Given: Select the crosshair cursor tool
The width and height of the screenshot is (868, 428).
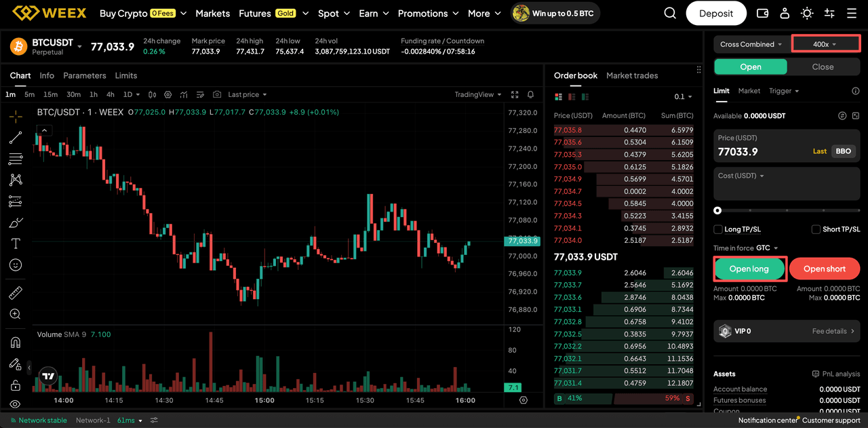Looking at the screenshot, I should coord(16,117).
